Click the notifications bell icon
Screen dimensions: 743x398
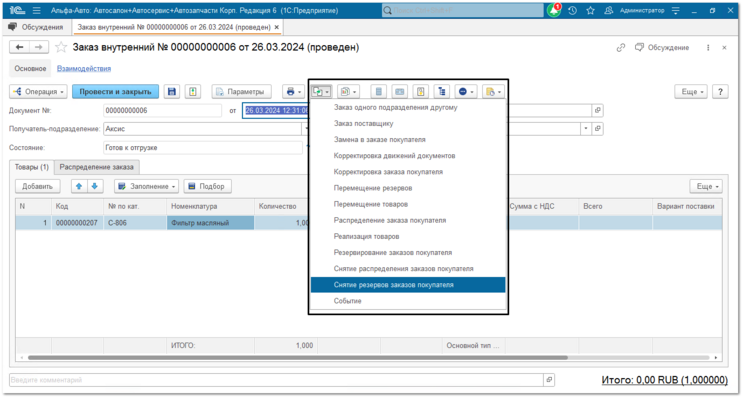[554, 10]
